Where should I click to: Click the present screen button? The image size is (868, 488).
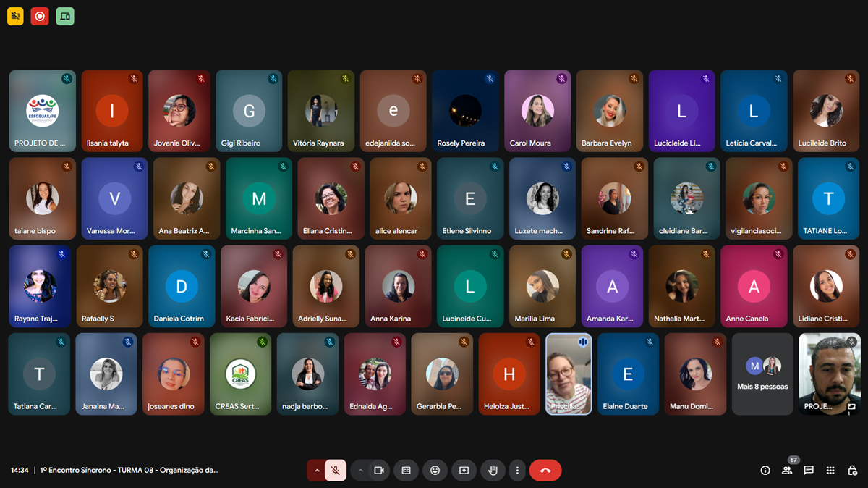(464, 471)
